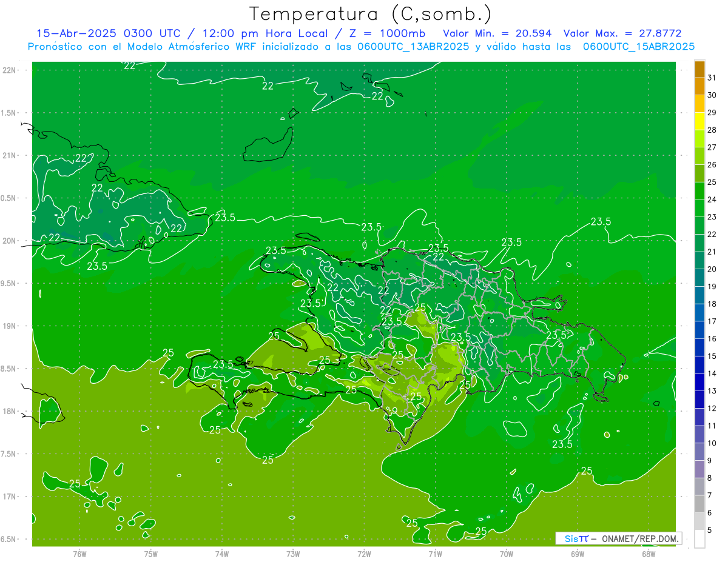
Task: Click the "72W" longitude axis label
Action: pos(364,554)
